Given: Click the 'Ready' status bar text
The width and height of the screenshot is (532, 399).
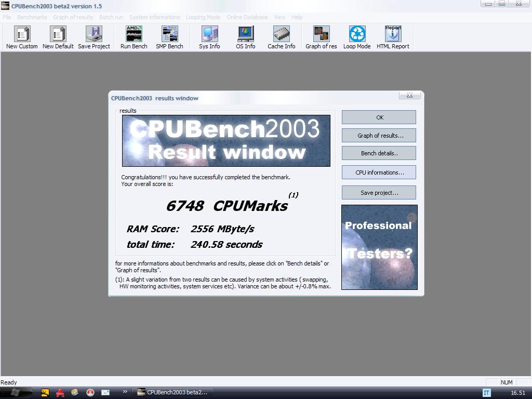Looking at the screenshot, I should (9, 382).
